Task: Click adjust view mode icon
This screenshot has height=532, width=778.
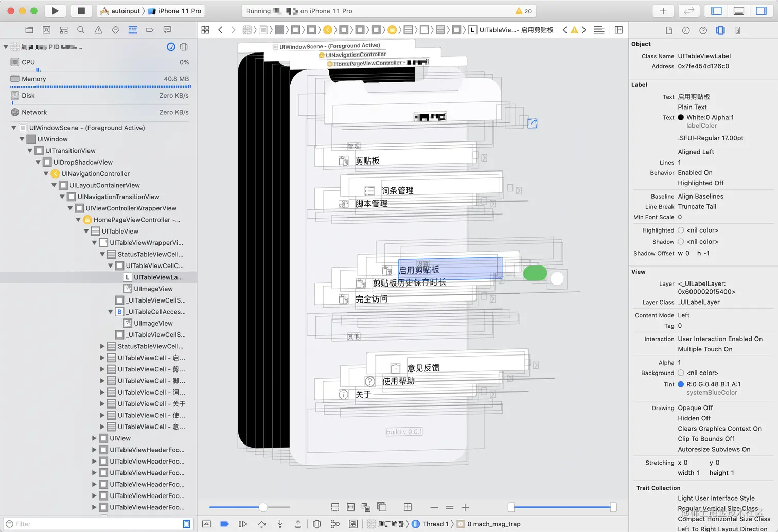Action: 366,507
